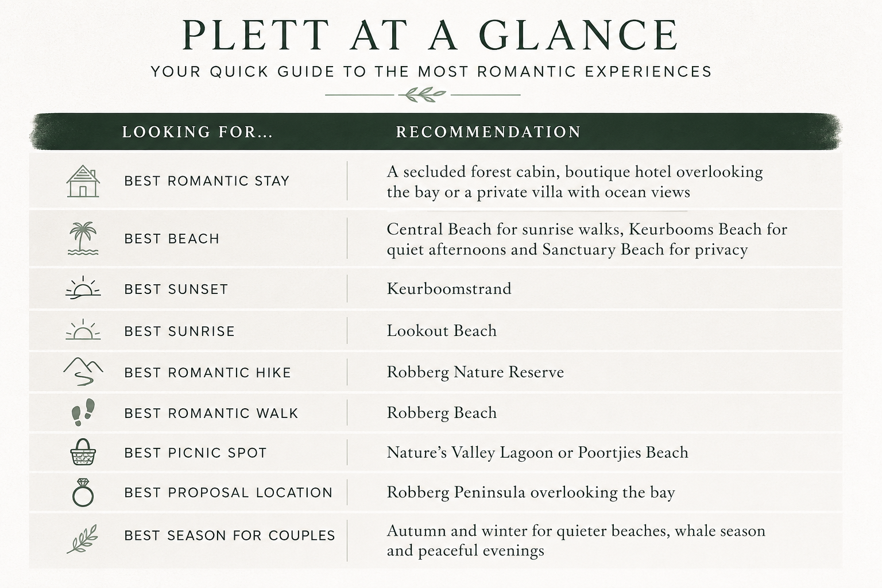882x588 pixels.
Task: Click the 'Plett at a Glance' title
Action: 431,36
